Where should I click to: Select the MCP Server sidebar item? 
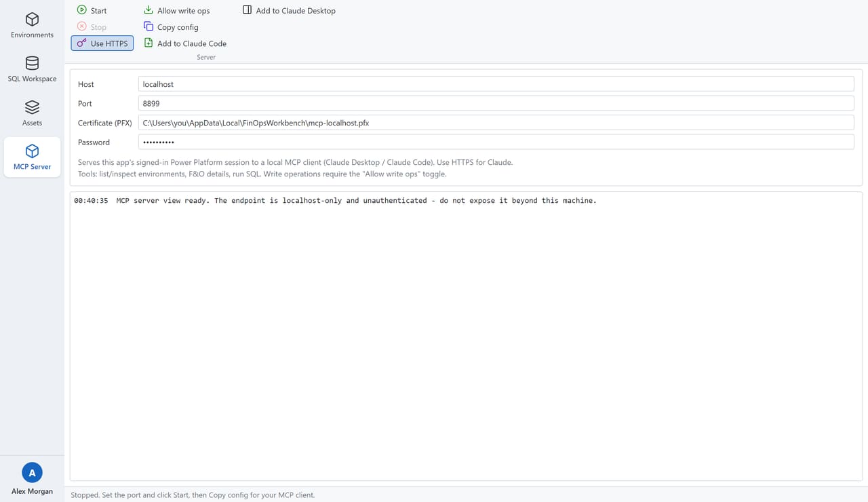click(32, 157)
